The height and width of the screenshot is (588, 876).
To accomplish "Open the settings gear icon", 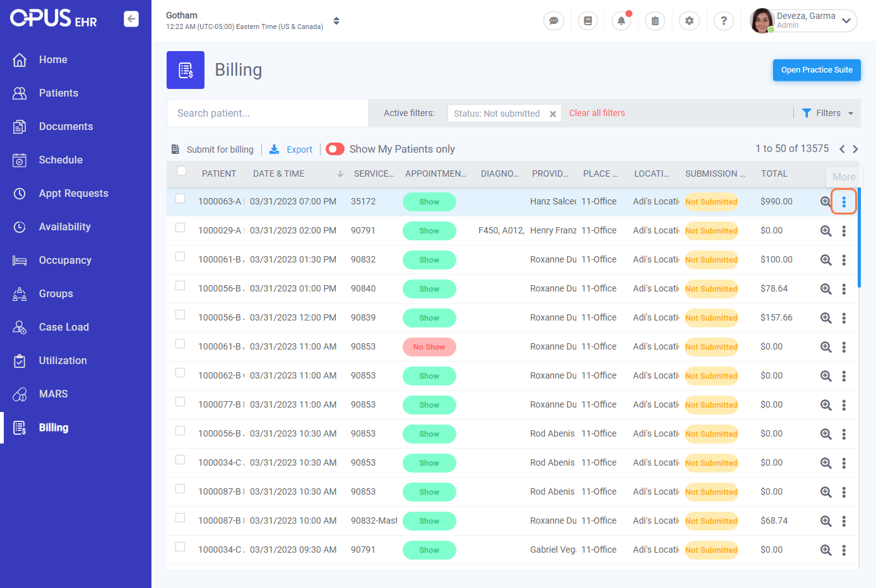I will click(x=689, y=21).
